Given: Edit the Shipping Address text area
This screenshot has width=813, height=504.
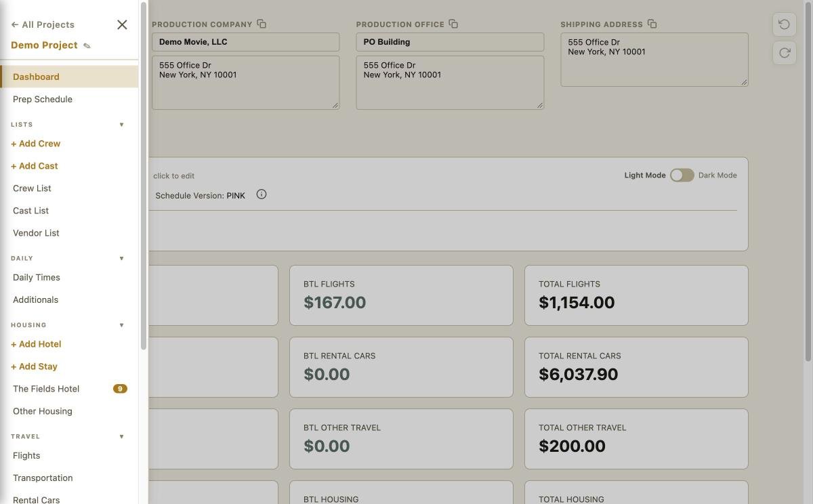Looking at the screenshot, I should (x=654, y=60).
